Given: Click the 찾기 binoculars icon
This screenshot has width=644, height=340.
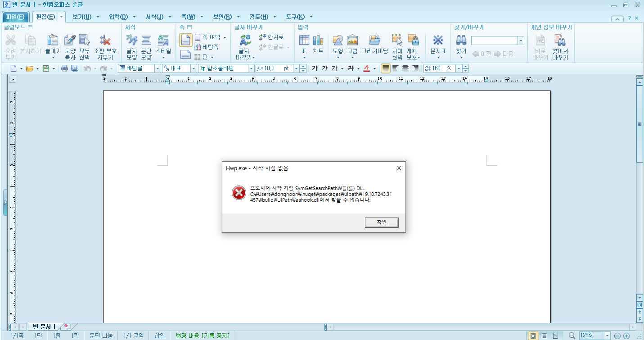Looking at the screenshot, I should click(x=461, y=41).
